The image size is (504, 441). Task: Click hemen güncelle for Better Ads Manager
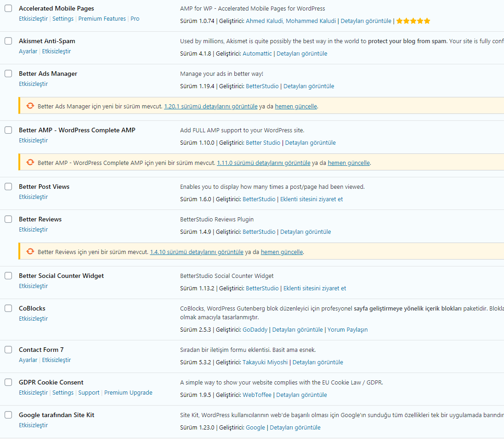296,107
